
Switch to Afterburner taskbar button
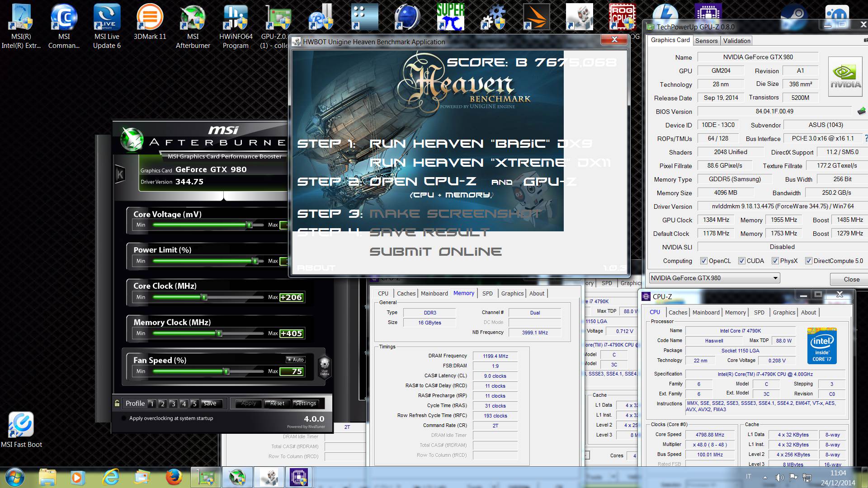(237, 477)
